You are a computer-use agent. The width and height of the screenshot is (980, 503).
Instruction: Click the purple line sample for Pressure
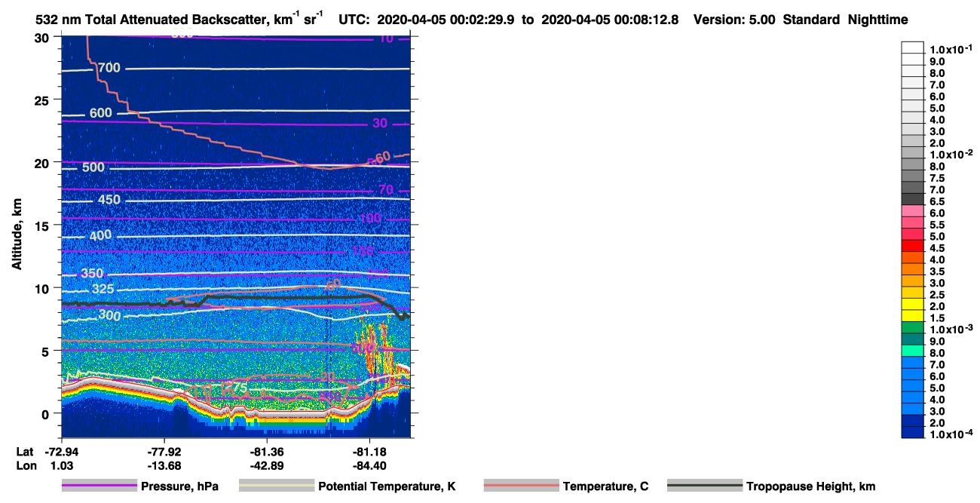99,486
